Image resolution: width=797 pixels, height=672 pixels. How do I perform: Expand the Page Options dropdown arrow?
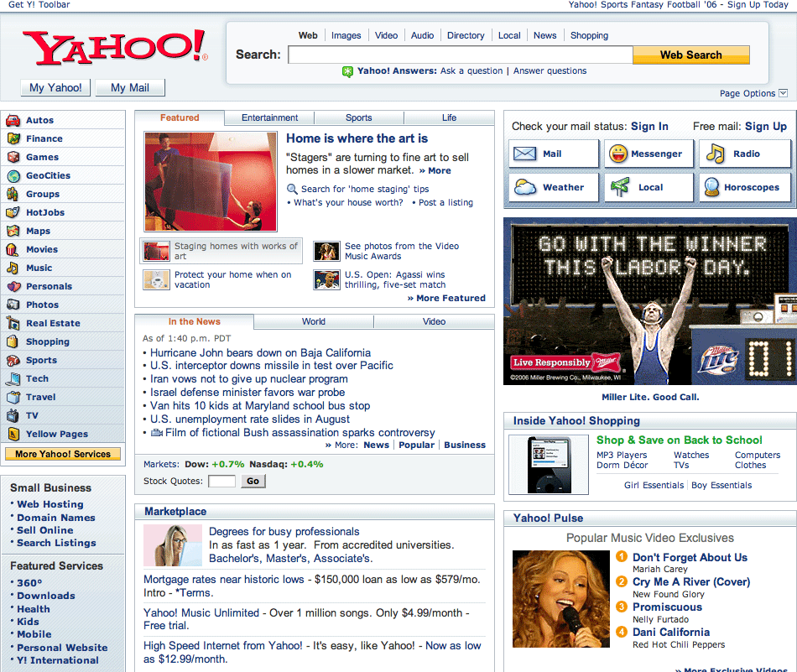tap(784, 93)
